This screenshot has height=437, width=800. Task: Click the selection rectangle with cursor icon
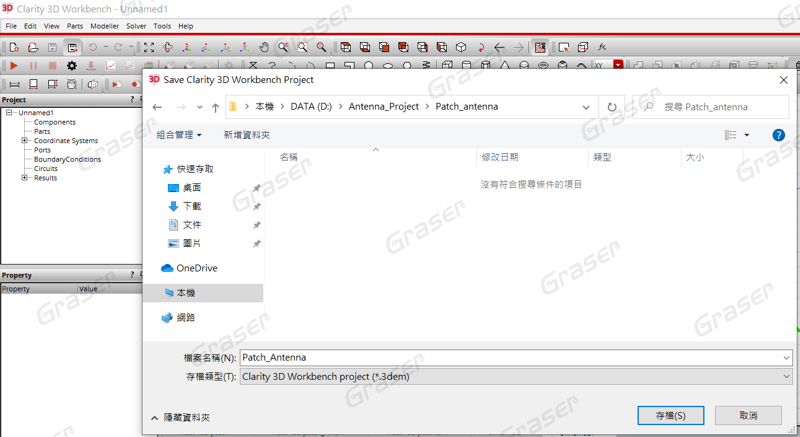click(x=564, y=47)
